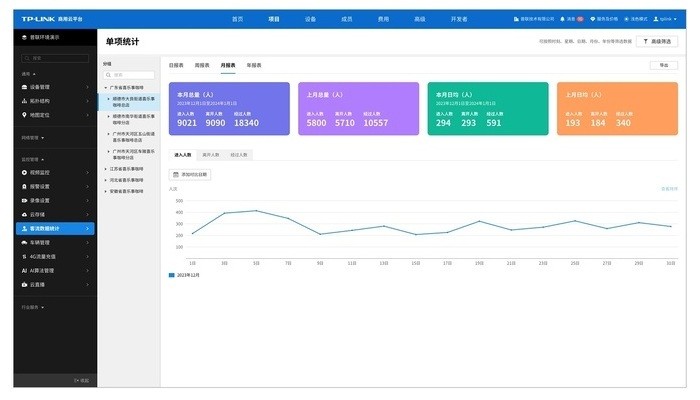Click the 云存储 cloud icon

pyautogui.click(x=23, y=214)
